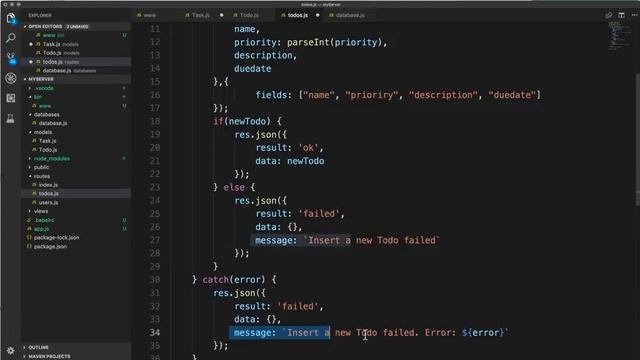Screen dimensions: 640x360
Task: Open users.js under routes folder
Action: point(48,202)
